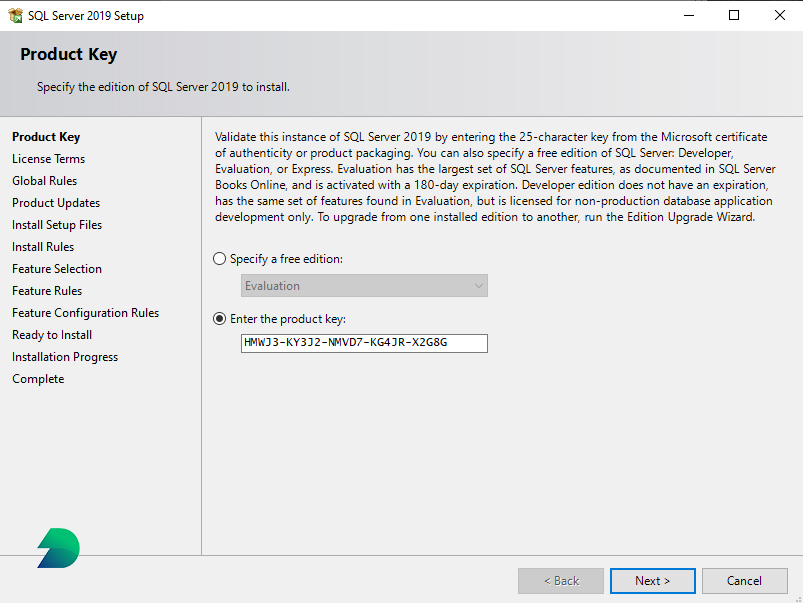Select Global Rules step in sidebar
Screen dimensions: 803x603
coord(45,181)
